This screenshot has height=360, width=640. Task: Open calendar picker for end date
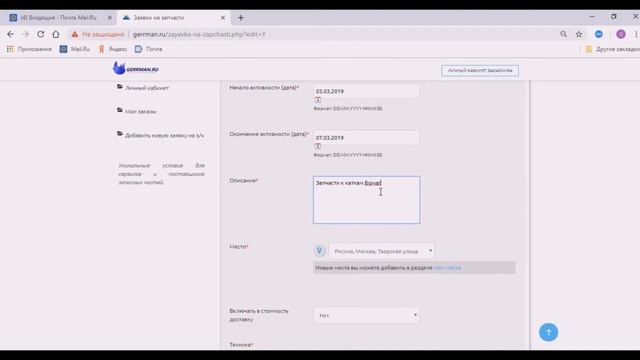pos(318,146)
